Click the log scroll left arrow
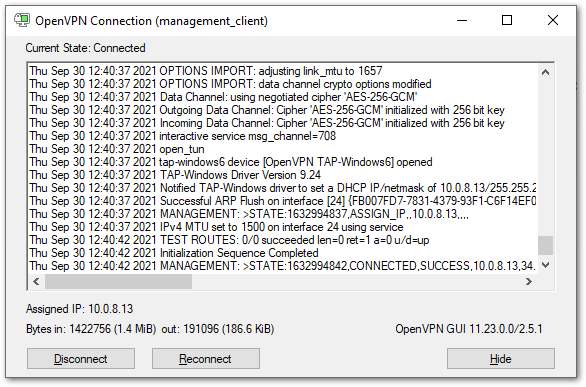Image resolution: width=586 pixels, height=387 pixels. click(x=36, y=281)
